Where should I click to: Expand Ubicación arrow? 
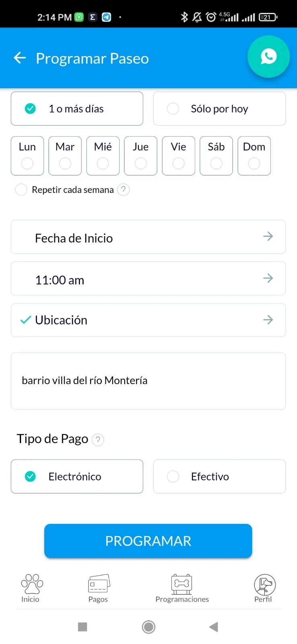coord(268,320)
